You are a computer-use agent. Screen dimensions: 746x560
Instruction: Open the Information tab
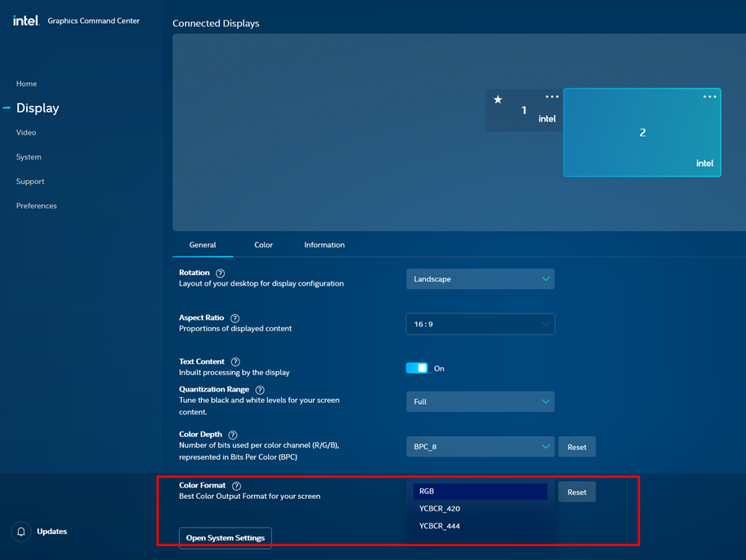click(x=324, y=244)
